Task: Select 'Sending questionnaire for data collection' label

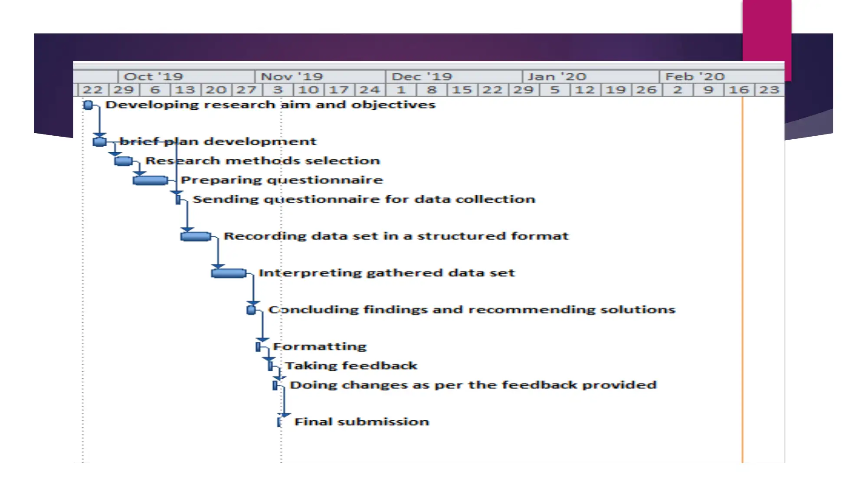Action: pos(364,199)
